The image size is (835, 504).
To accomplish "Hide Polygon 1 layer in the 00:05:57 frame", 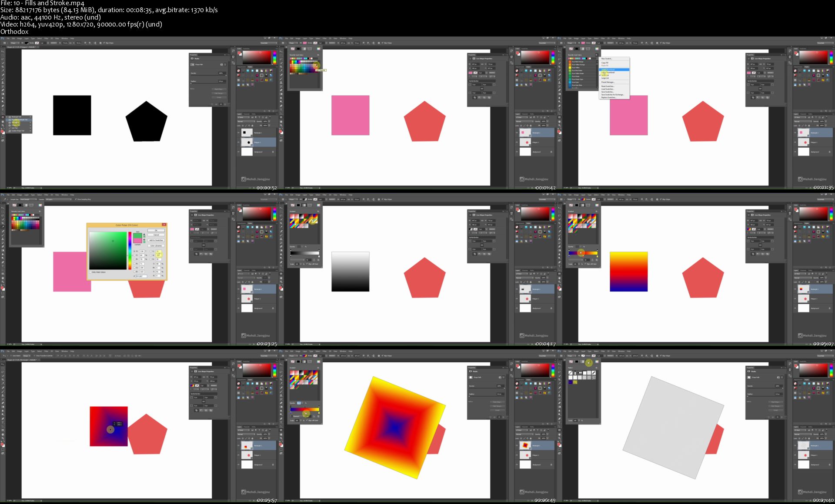I will (238, 455).
